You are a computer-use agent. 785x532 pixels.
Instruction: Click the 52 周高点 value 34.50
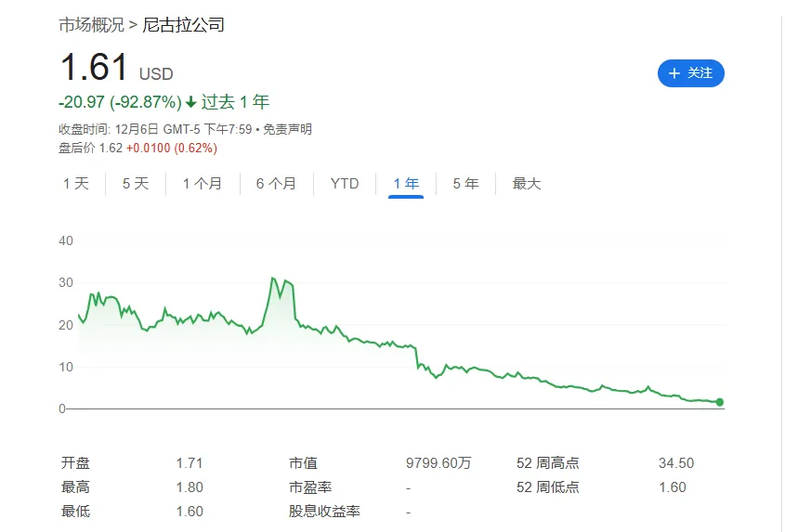676,463
